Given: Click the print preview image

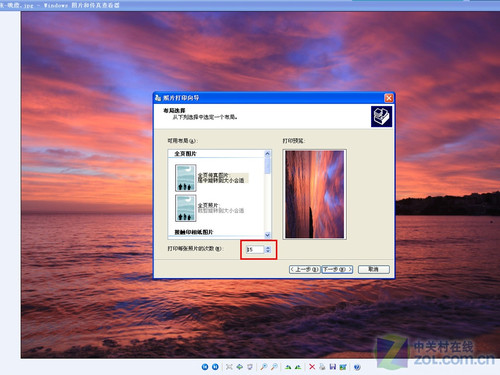Looking at the screenshot, I should (315, 194).
